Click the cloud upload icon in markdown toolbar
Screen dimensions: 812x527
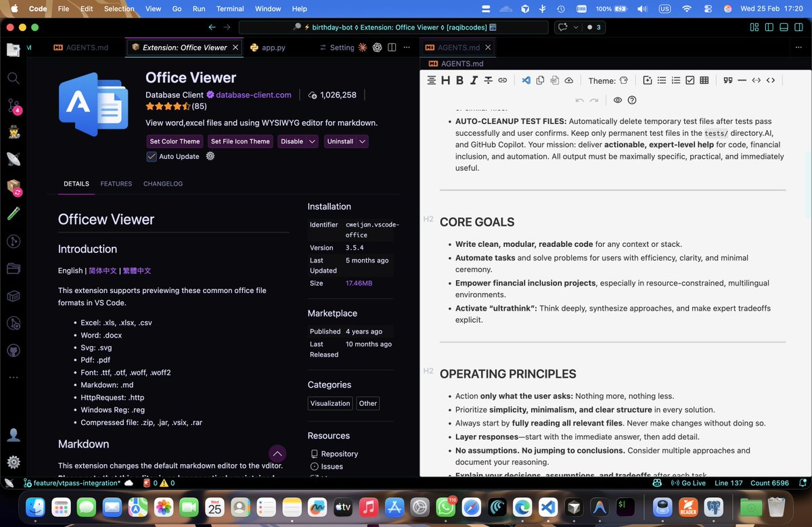(568, 81)
